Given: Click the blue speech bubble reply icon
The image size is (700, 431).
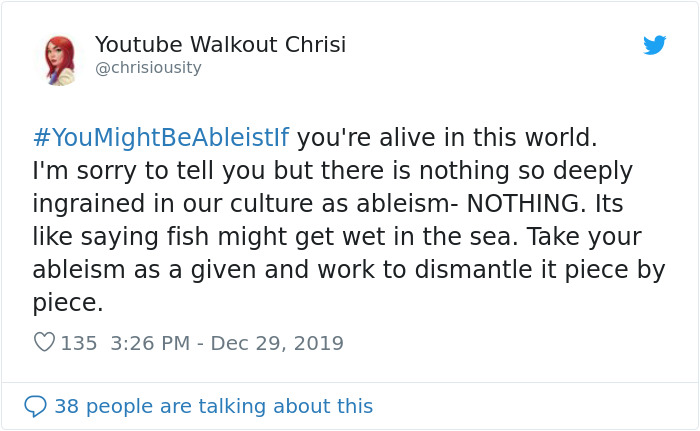Looking at the screenshot, I should 35,406.
